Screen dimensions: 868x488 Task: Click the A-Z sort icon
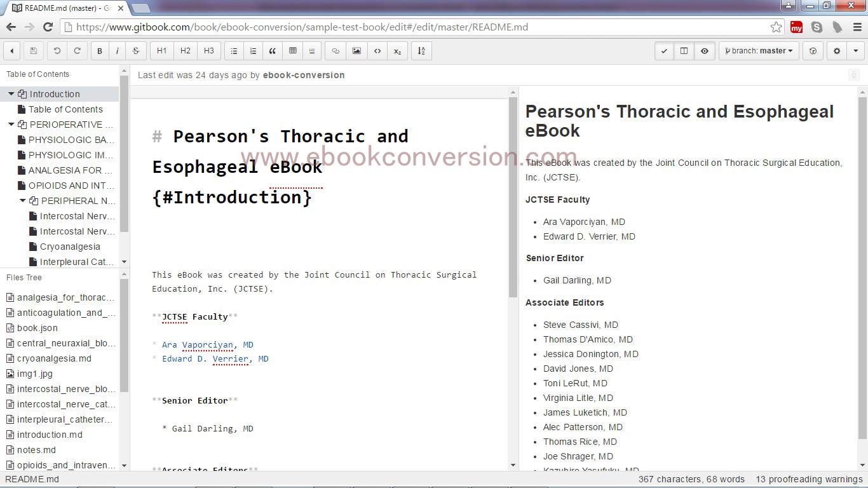[x=421, y=51]
